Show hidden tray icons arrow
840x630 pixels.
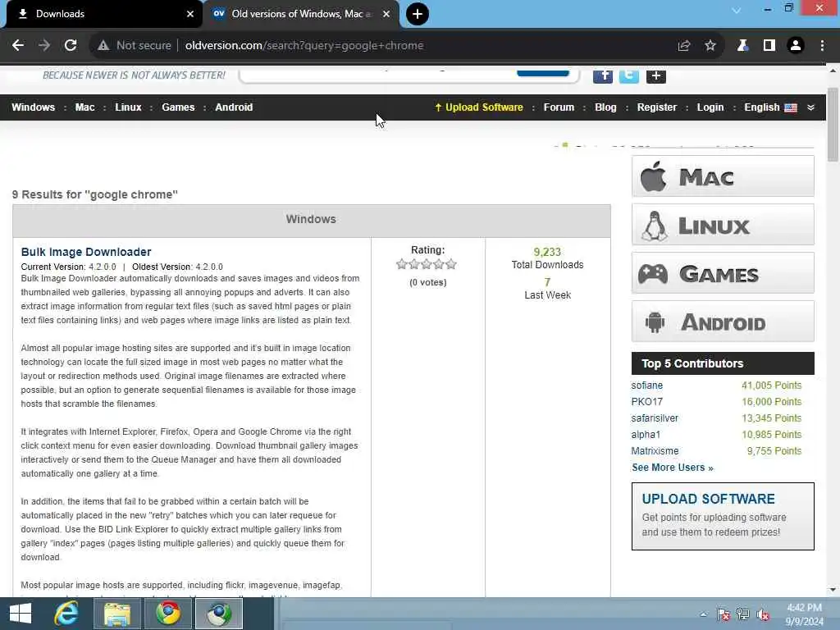pyautogui.click(x=703, y=614)
